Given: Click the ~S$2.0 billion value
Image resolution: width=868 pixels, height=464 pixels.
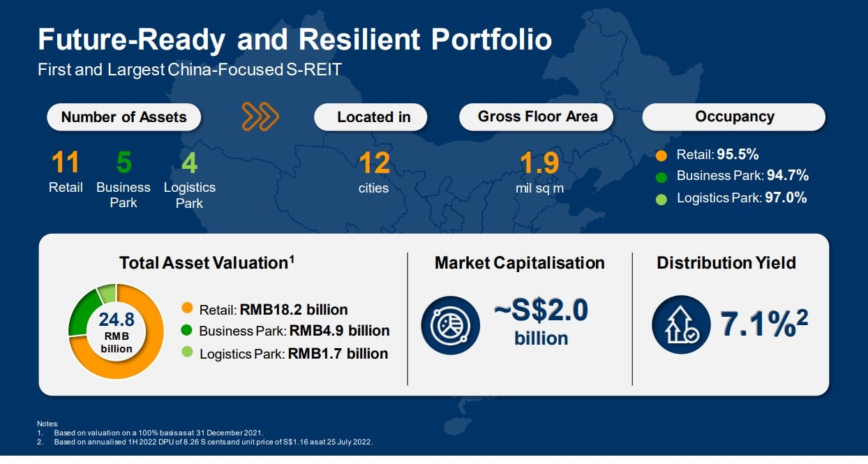Looking at the screenshot, I should 541,322.
